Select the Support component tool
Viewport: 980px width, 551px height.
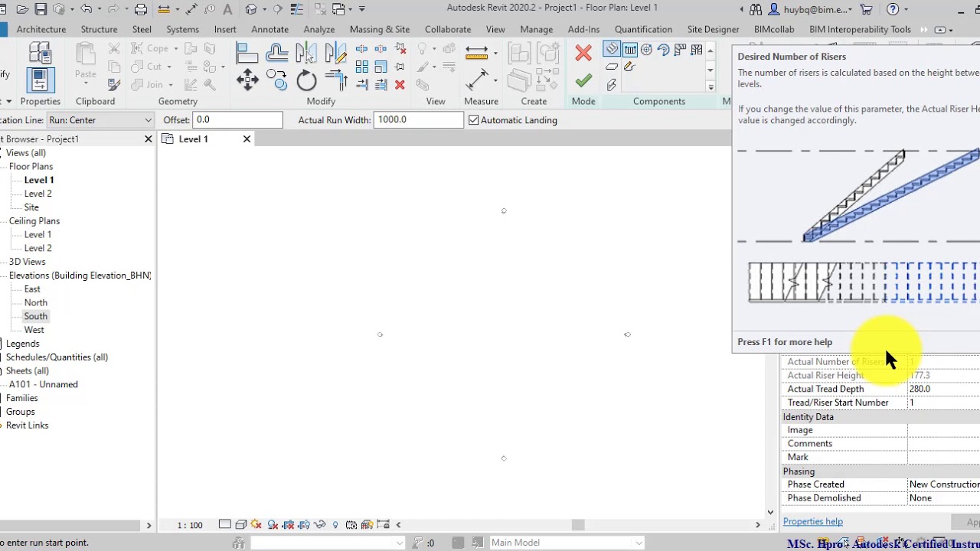[x=611, y=85]
